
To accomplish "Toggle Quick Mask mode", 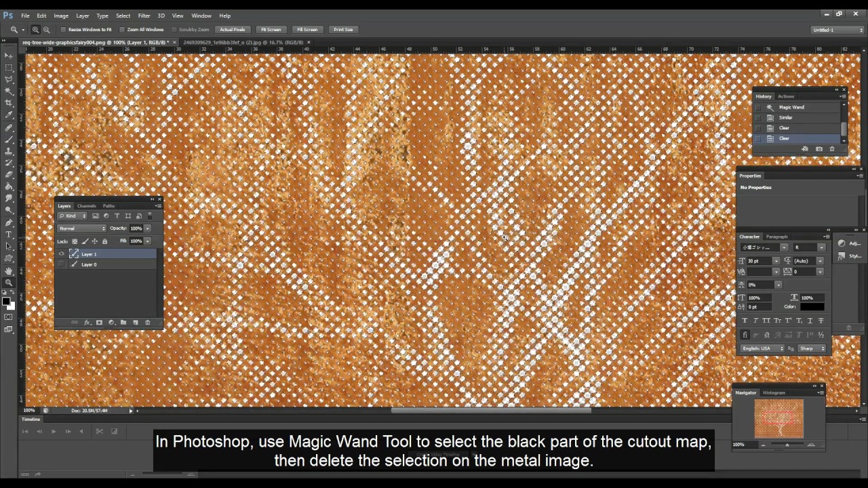I will point(9,317).
